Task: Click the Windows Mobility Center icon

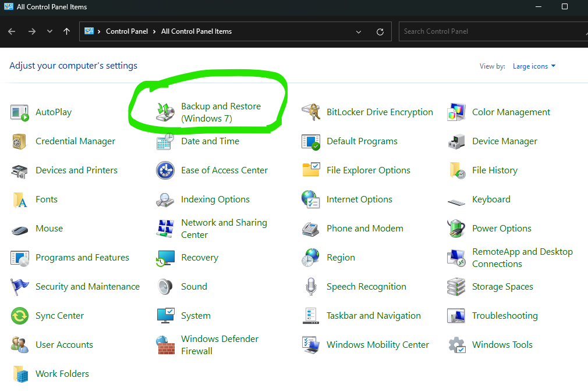Action: click(x=311, y=345)
